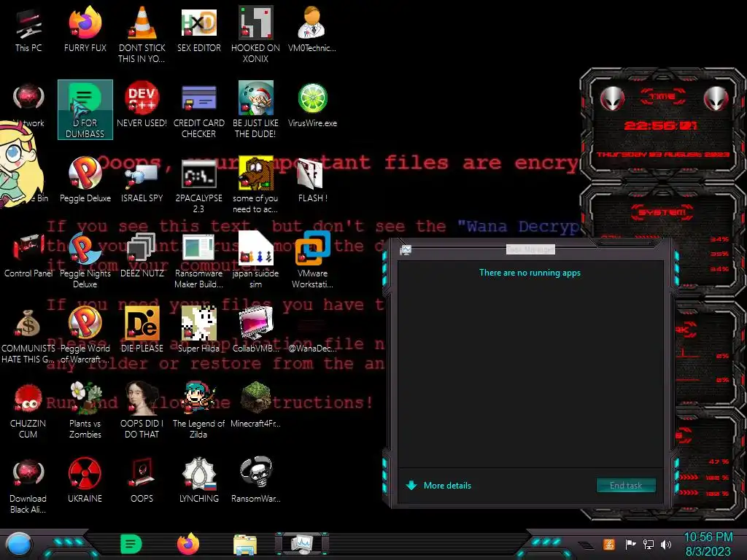The image size is (747, 560).
Task: Launch Peggle Nights Deluxe shortcut
Action: 85,260
